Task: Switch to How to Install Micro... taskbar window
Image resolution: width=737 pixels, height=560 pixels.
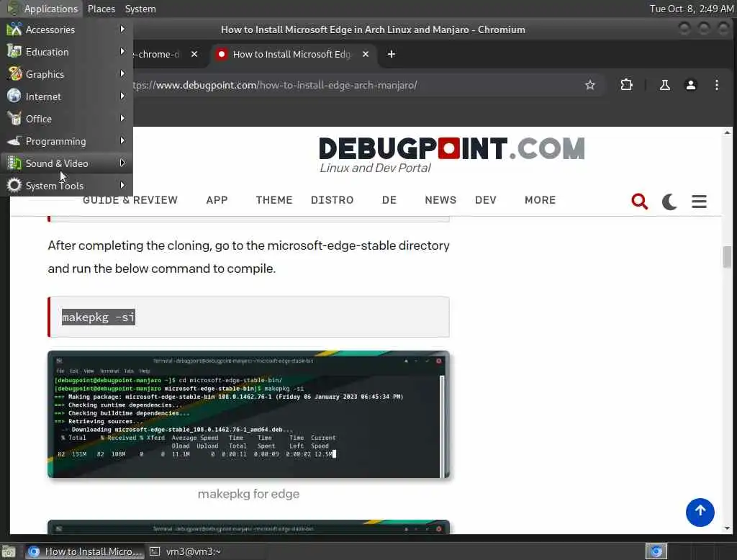Action: tap(85, 551)
